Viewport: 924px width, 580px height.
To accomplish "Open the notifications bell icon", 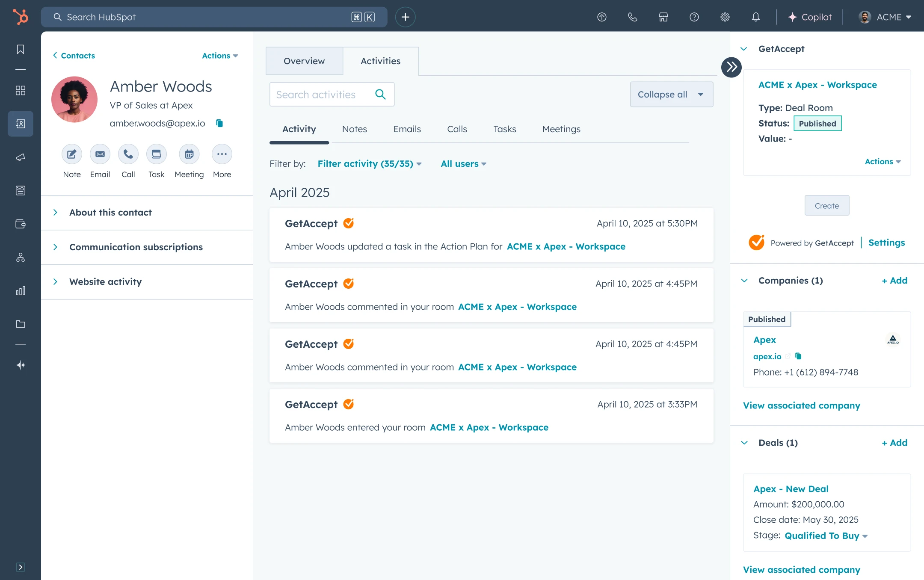I will click(x=755, y=17).
